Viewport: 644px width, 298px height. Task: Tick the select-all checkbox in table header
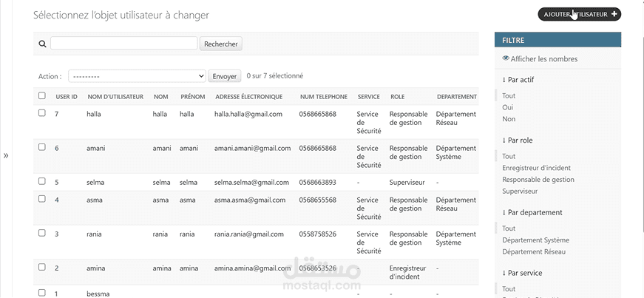pyautogui.click(x=42, y=96)
